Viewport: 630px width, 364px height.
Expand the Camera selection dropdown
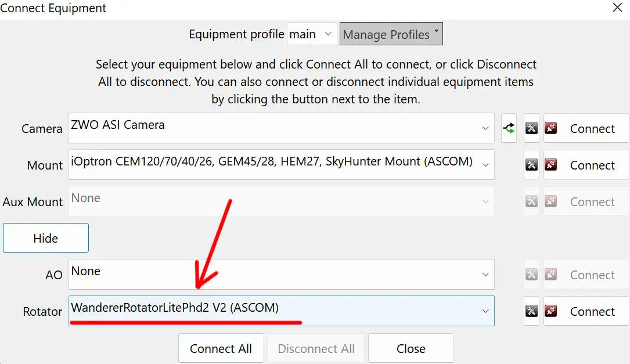485,128
